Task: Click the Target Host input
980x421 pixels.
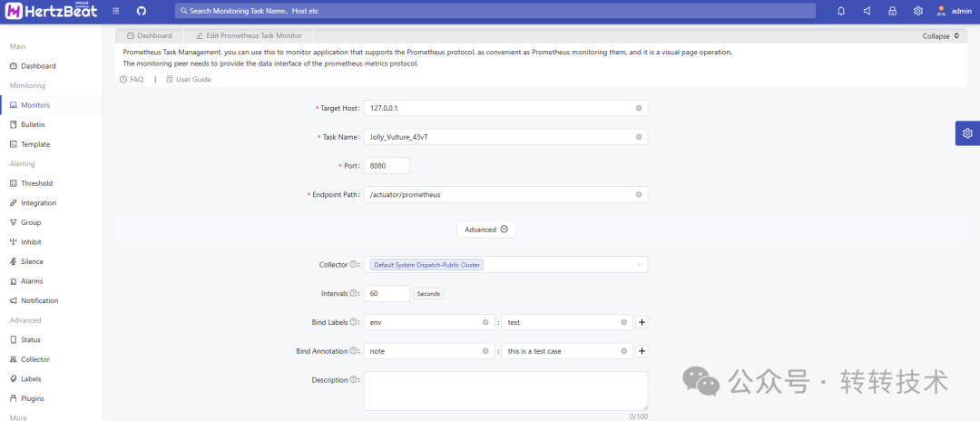Action: click(x=505, y=108)
